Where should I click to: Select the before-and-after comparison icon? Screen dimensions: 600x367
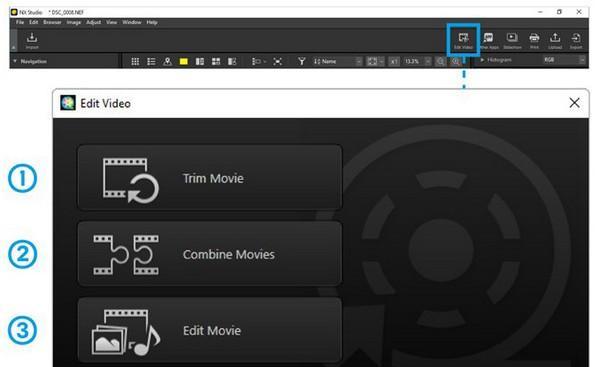(x=232, y=61)
